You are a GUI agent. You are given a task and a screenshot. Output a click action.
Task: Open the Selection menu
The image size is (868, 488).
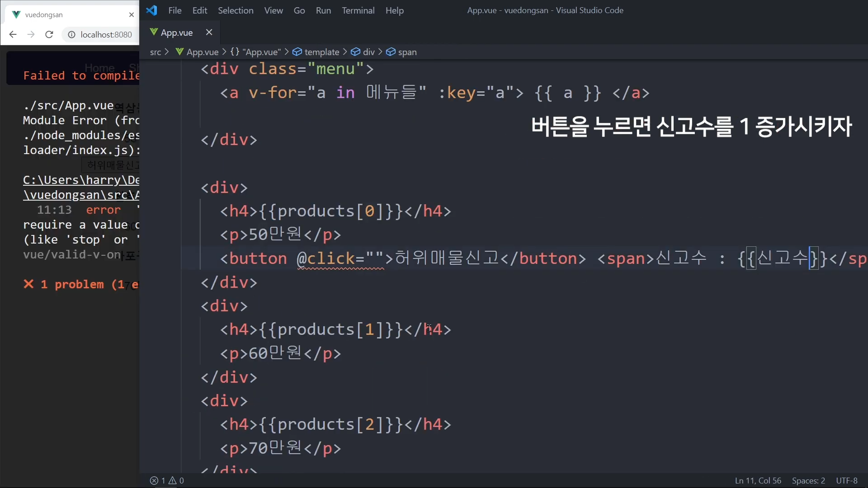[235, 10]
